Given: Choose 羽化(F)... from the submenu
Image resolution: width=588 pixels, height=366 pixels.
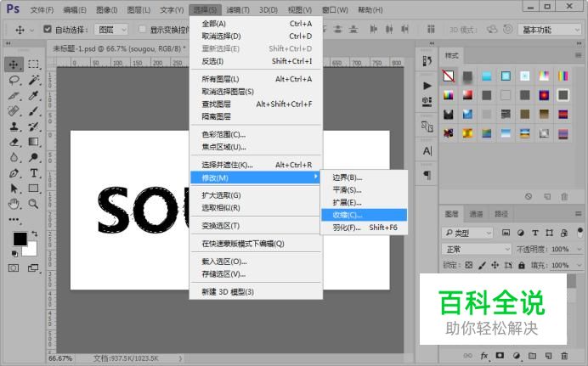Looking at the screenshot, I should 364,228.
